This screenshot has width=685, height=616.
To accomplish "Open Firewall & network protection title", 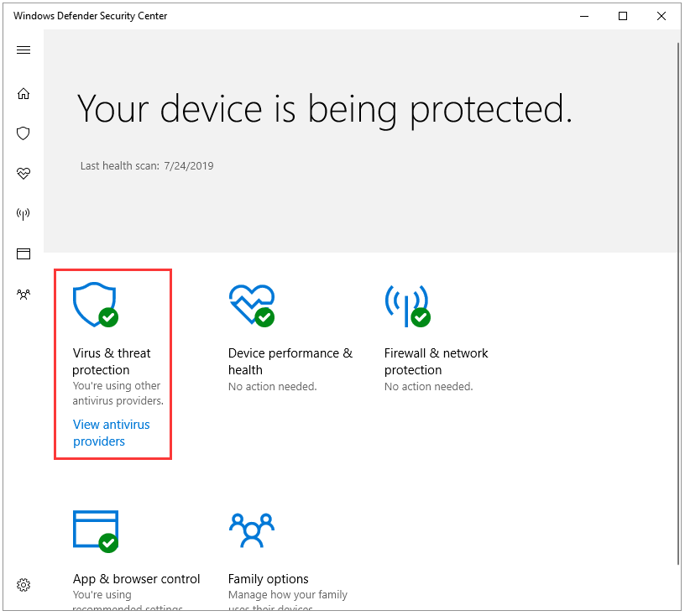I will click(x=436, y=362).
